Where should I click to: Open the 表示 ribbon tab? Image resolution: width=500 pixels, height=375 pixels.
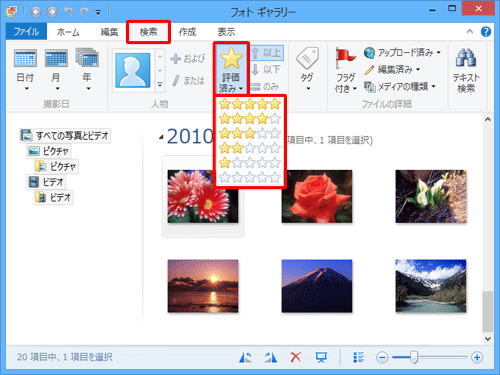(x=226, y=32)
